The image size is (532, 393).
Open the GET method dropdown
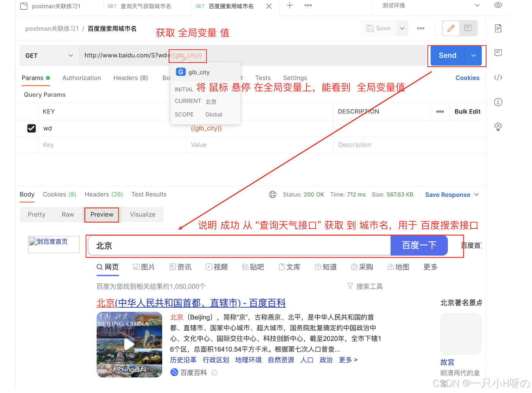(x=49, y=55)
